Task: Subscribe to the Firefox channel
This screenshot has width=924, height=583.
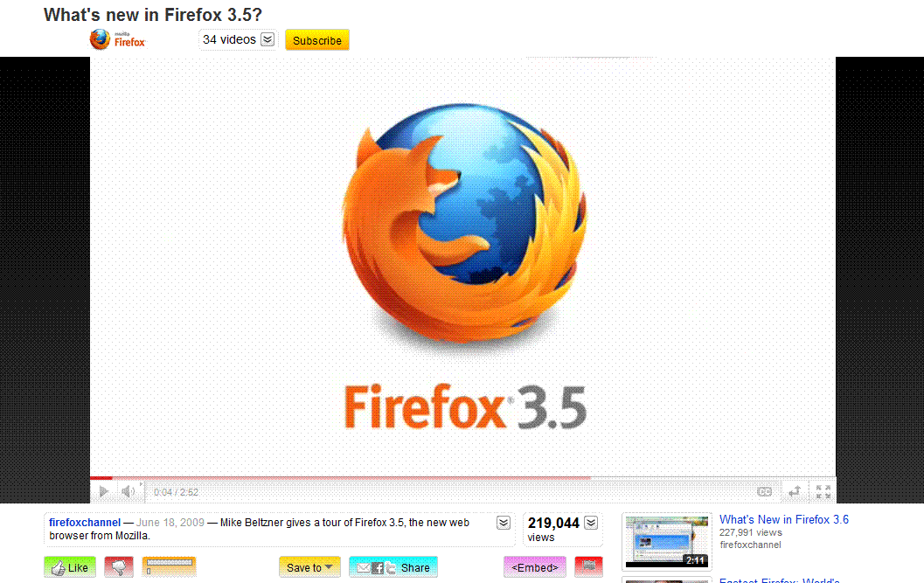Action: 317,40
